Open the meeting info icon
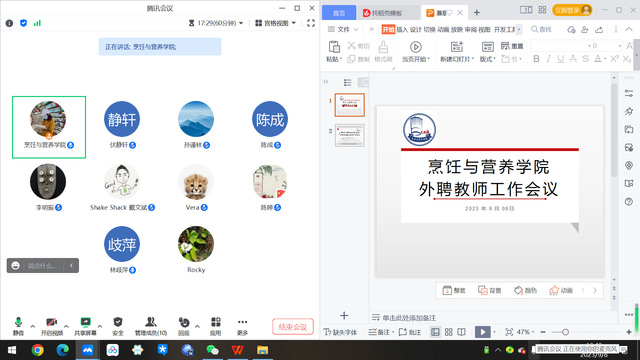Viewport: 640px width, 360px height. click(9, 23)
